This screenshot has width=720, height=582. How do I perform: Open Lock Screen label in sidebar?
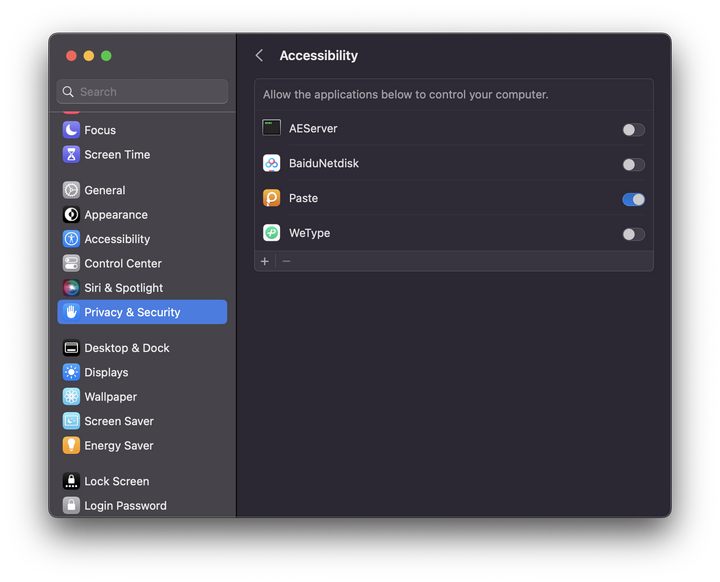tap(117, 481)
